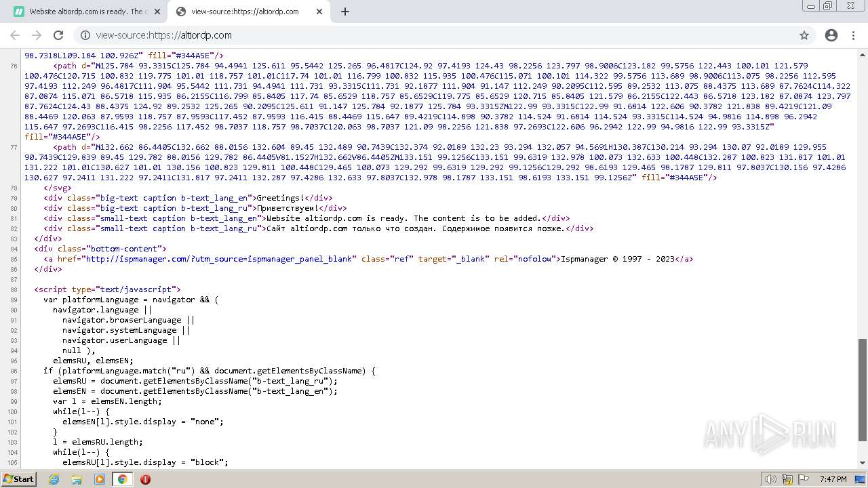The width and height of the screenshot is (868, 488).
Task: Click 'var platformLanguage = navigator' code line
Action: point(131,300)
